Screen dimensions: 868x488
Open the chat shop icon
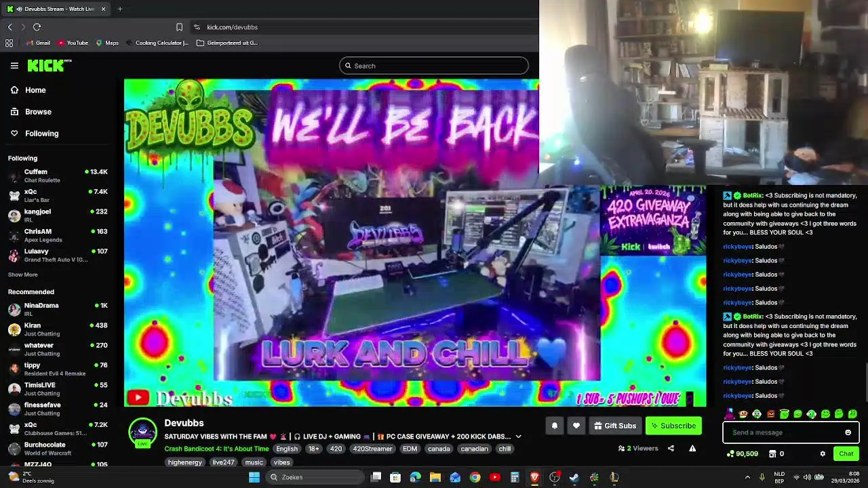[x=772, y=453]
